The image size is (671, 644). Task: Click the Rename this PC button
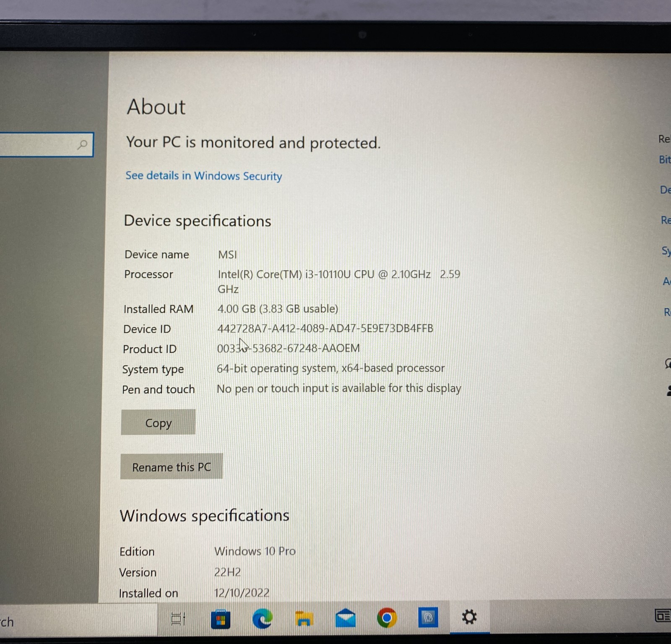(172, 467)
